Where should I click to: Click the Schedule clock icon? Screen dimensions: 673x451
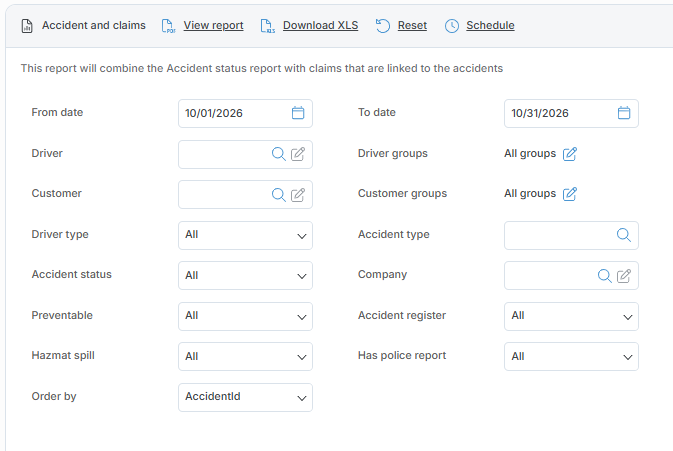pos(452,26)
